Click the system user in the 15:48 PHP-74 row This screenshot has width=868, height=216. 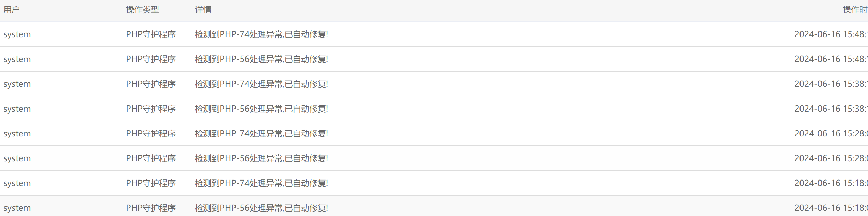tap(17, 35)
